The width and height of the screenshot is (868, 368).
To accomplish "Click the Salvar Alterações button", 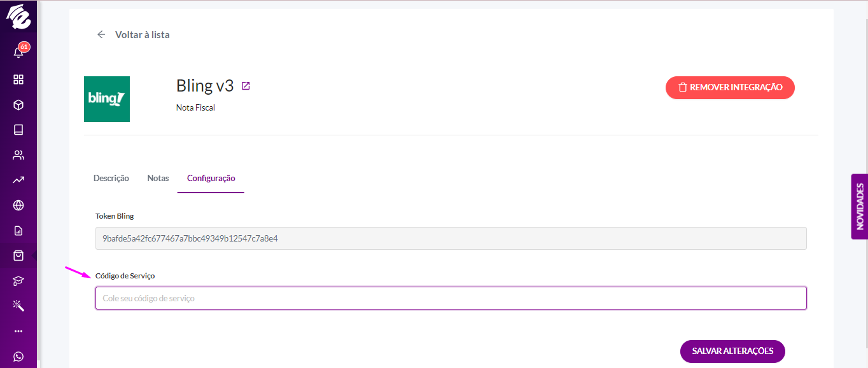I will 732,351.
